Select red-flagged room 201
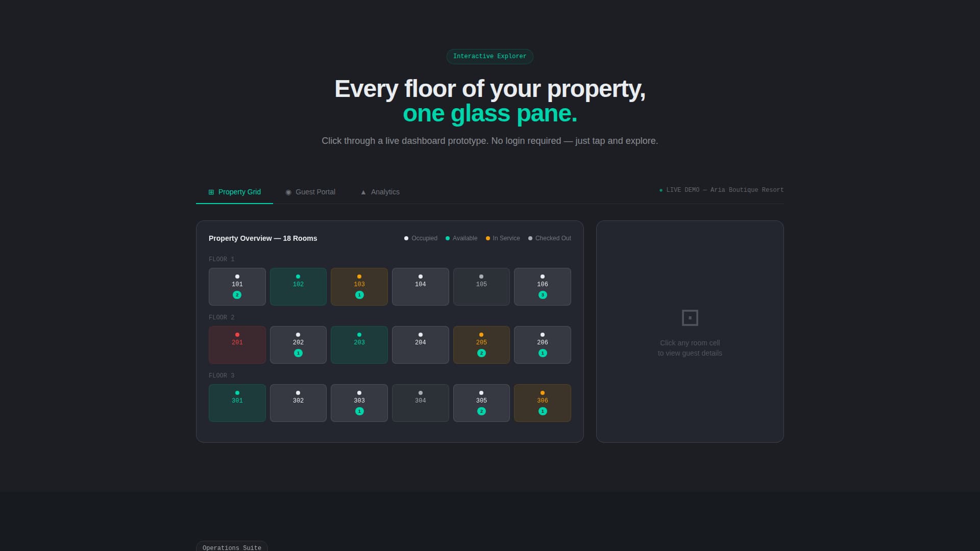Image resolution: width=980 pixels, height=551 pixels. pyautogui.click(x=237, y=345)
